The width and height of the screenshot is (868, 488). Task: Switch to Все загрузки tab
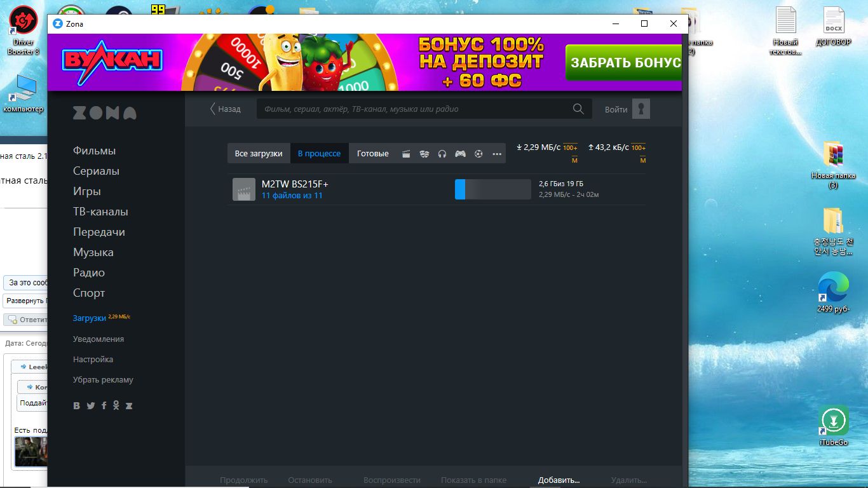click(x=259, y=153)
